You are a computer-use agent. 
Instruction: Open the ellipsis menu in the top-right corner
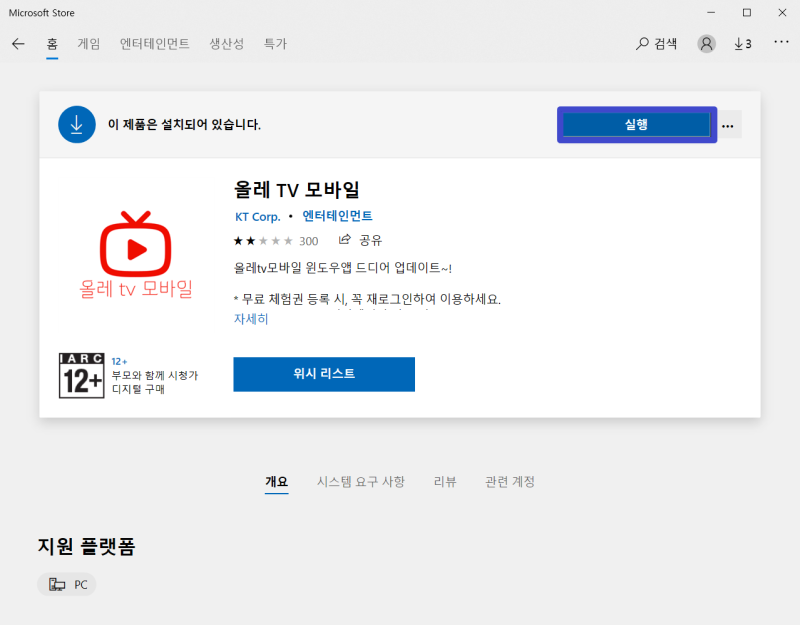coord(781,43)
